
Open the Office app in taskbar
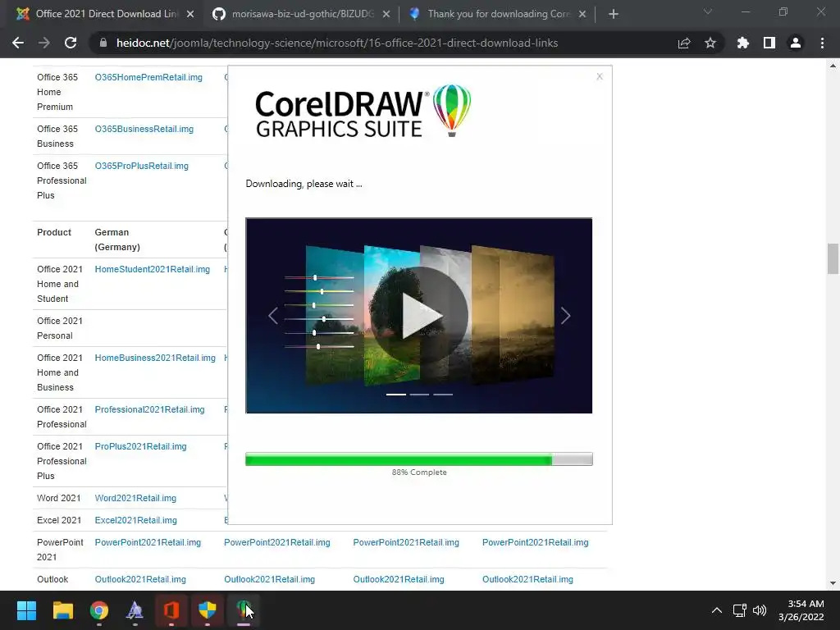[x=171, y=610]
